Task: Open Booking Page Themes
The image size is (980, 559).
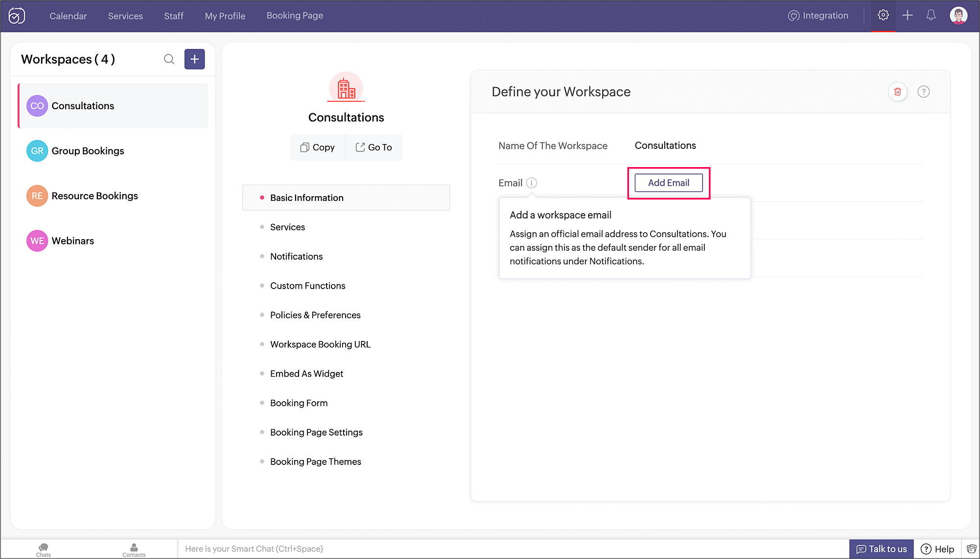Action: click(x=315, y=462)
